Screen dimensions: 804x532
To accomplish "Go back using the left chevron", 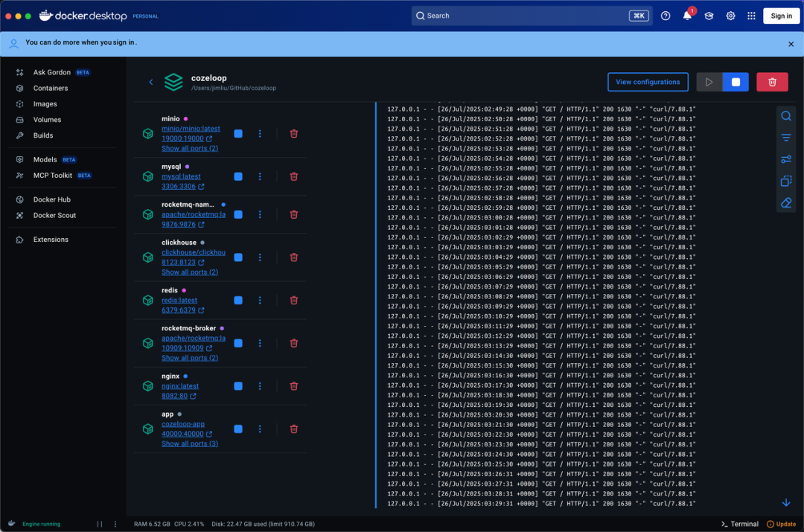I will tap(150, 82).
